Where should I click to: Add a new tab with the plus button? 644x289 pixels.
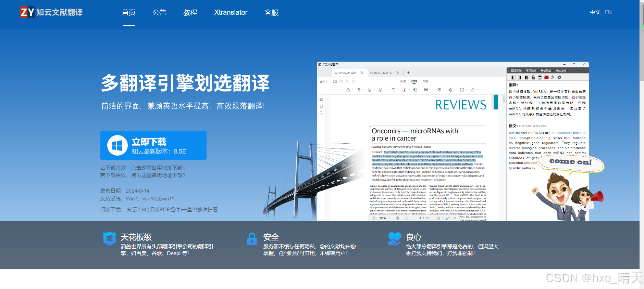[408, 73]
